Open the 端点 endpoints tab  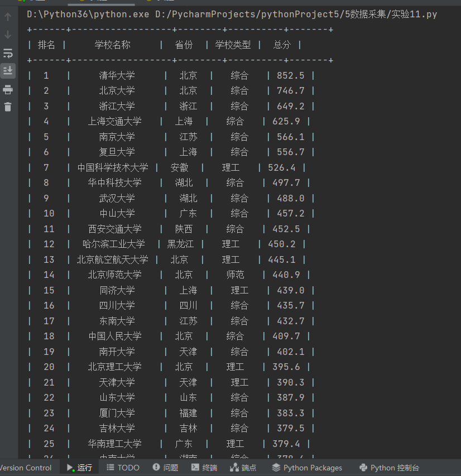(243, 468)
